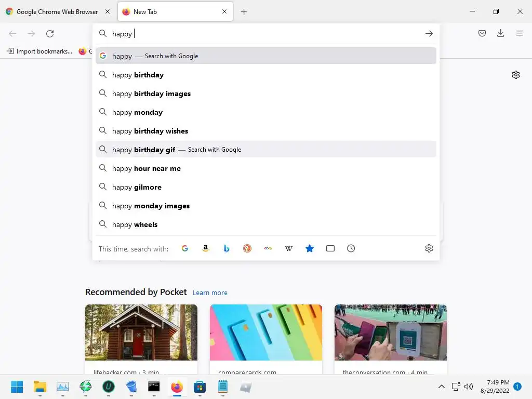Switch to Google Chrome Web Browser tab

pos(58,11)
